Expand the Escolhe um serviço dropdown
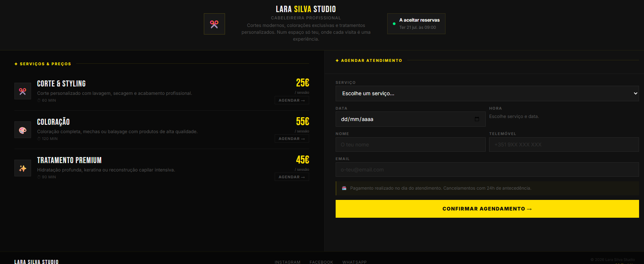The height and width of the screenshot is (264, 644). [487, 93]
